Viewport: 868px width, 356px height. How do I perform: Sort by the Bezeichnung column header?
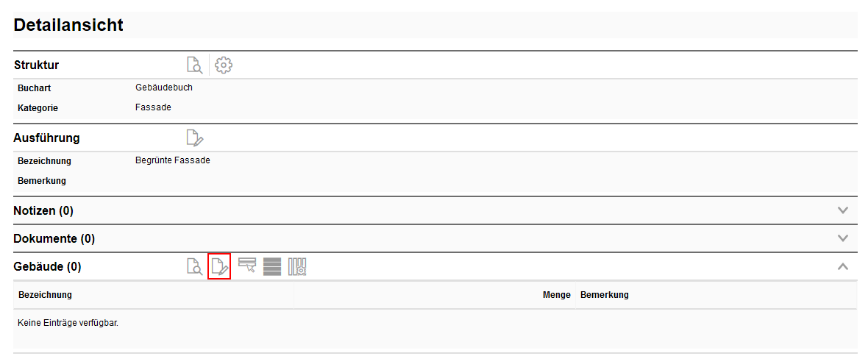tap(45, 295)
